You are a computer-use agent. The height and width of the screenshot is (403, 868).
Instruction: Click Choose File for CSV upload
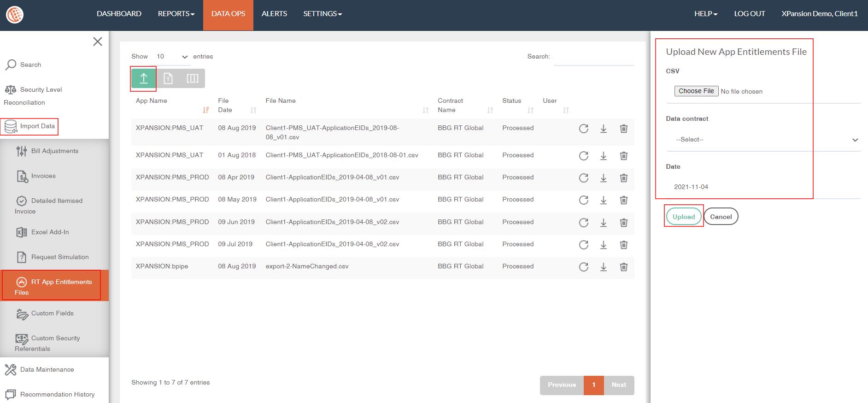[696, 91]
